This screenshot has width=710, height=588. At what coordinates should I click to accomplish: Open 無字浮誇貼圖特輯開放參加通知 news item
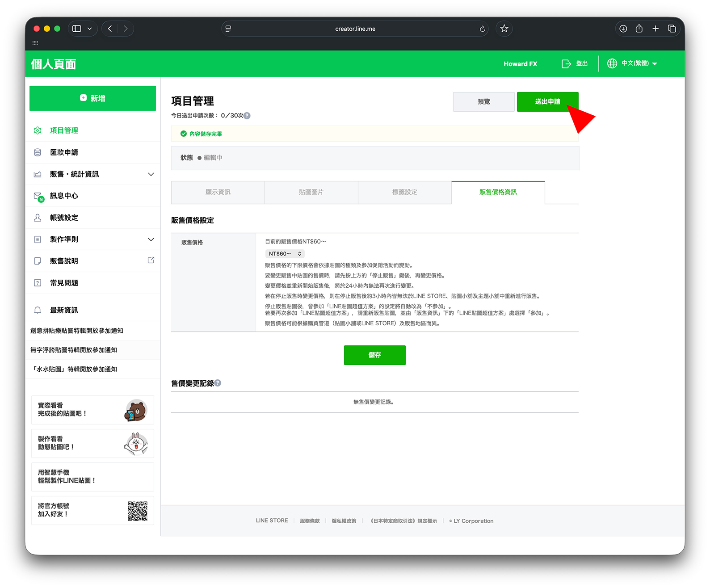pyautogui.click(x=74, y=350)
